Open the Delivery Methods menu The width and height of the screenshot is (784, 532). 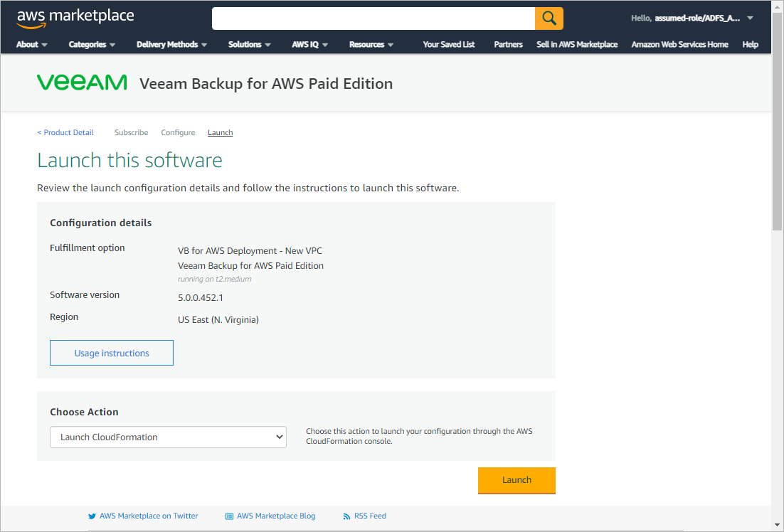pyautogui.click(x=171, y=45)
